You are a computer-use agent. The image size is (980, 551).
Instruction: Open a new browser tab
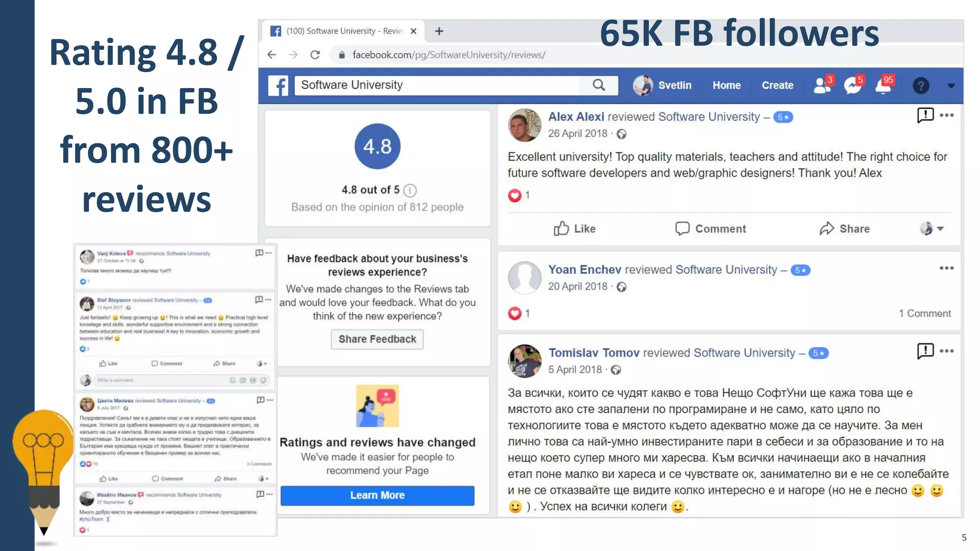[x=439, y=31]
